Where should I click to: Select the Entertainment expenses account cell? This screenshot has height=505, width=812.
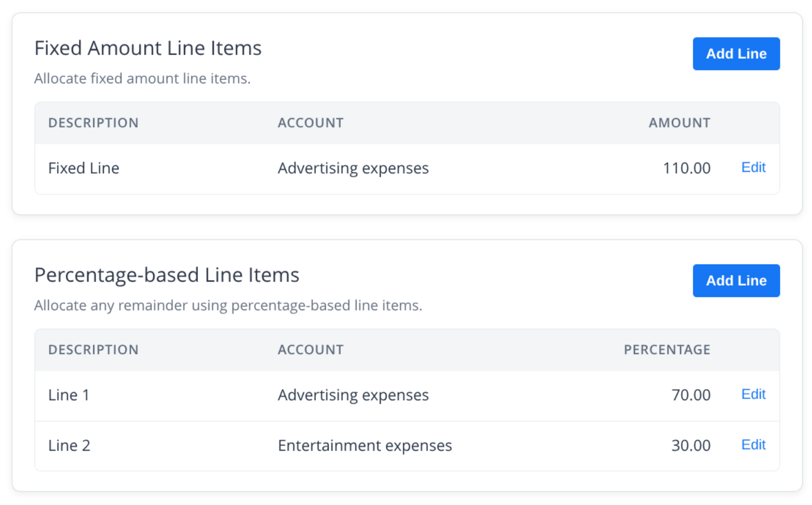(365, 446)
